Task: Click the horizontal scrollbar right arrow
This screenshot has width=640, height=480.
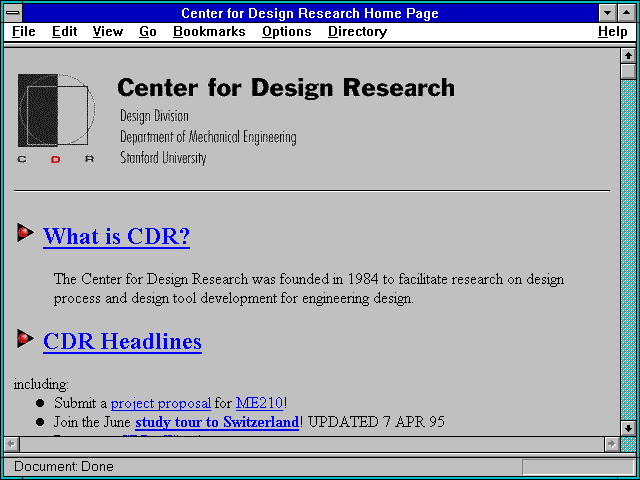Action: (x=611, y=444)
